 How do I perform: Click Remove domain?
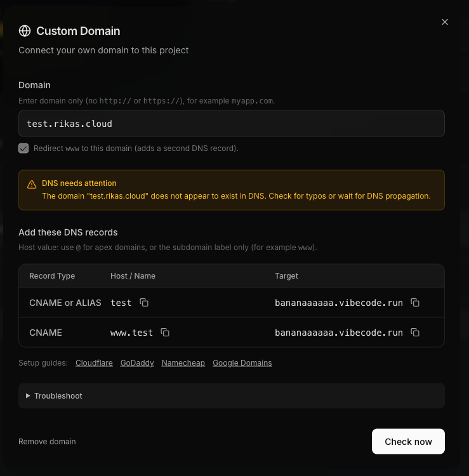47,442
